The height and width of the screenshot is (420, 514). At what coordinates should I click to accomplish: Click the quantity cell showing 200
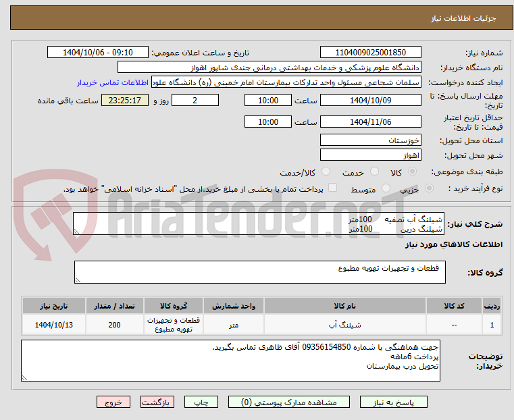114,325
